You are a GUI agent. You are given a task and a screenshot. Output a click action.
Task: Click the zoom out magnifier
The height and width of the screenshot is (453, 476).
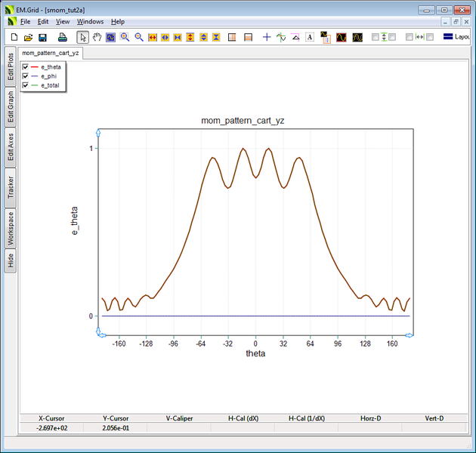[x=139, y=37]
